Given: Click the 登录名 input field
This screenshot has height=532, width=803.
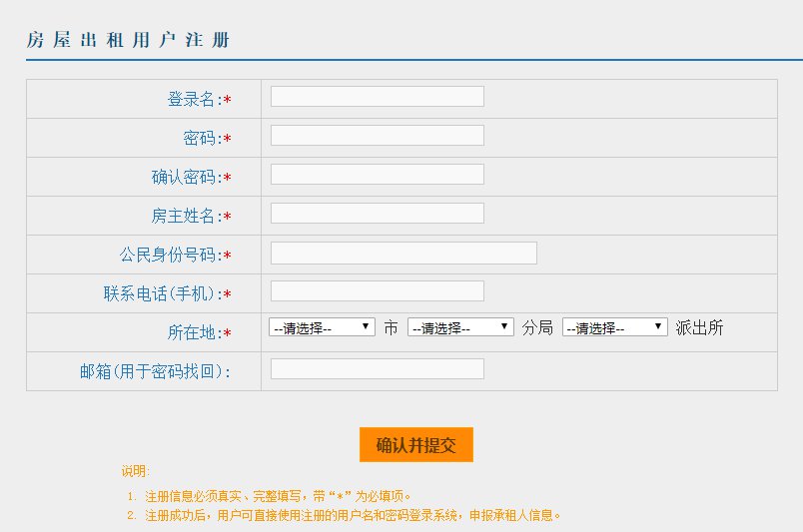Looking at the screenshot, I should [x=377, y=97].
